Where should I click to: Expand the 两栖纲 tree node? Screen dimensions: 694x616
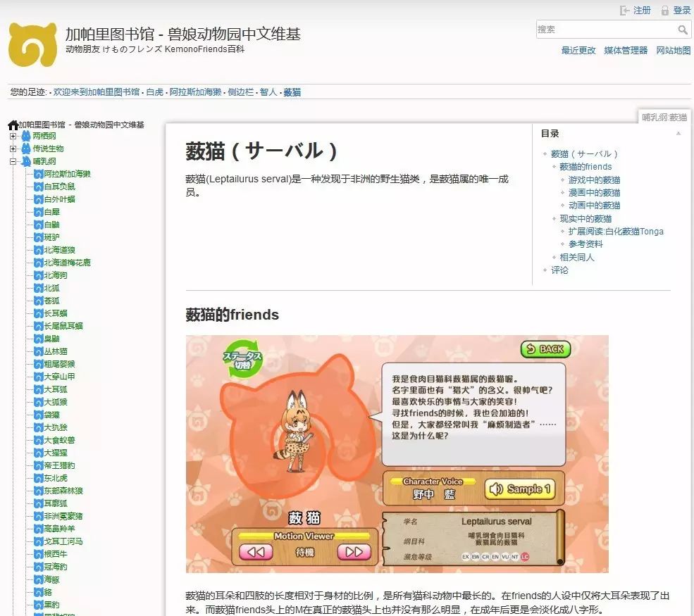[13, 136]
